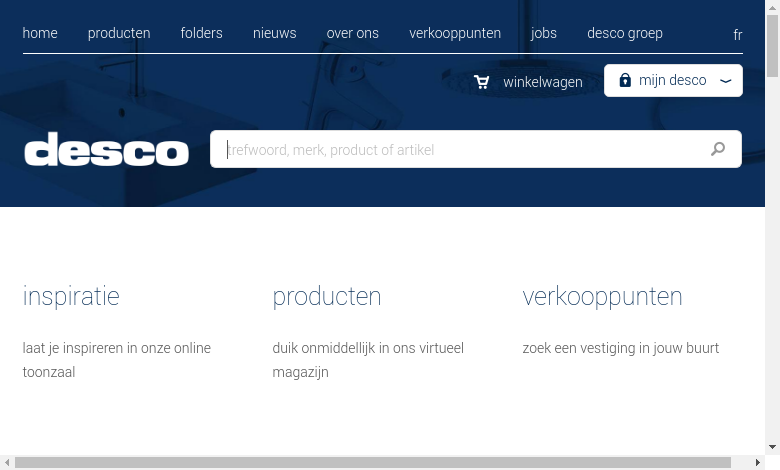Open the home menu item
The height and width of the screenshot is (470, 780).
tap(40, 33)
